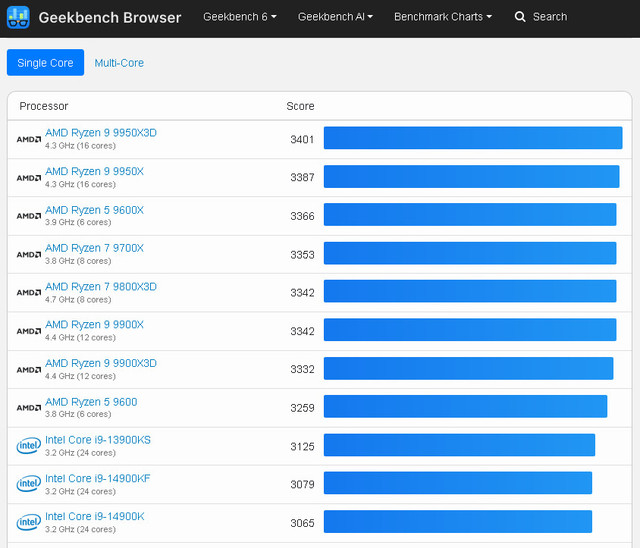Open the Geekbench 6 dropdown menu
Screen dimensions: 640x548
click(x=240, y=17)
